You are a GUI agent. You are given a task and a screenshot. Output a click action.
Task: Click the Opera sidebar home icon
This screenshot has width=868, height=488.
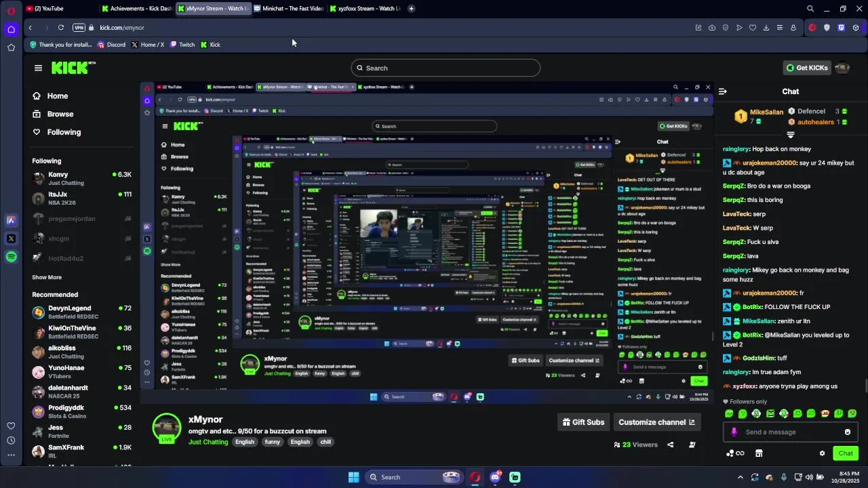(x=11, y=29)
